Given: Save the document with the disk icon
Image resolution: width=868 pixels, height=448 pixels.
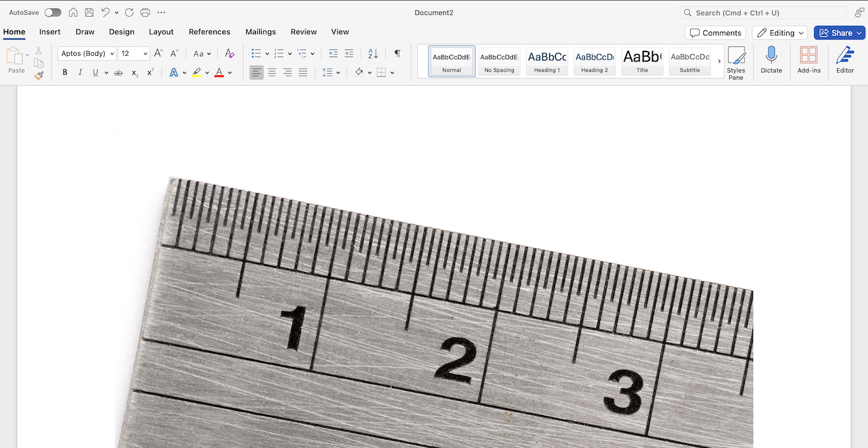Looking at the screenshot, I should click(x=89, y=13).
